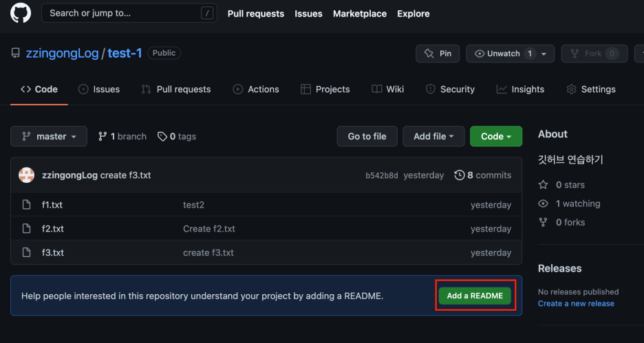Click the star icon next to 0 stars
Image resolution: width=644 pixels, height=343 pixels.
pos(543,185)
